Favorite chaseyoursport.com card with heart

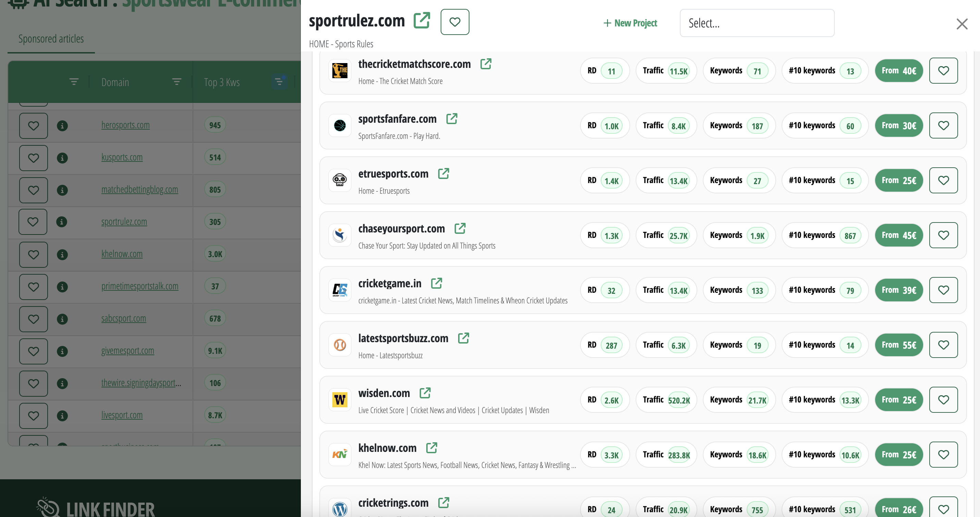click(x=943, y=235)
